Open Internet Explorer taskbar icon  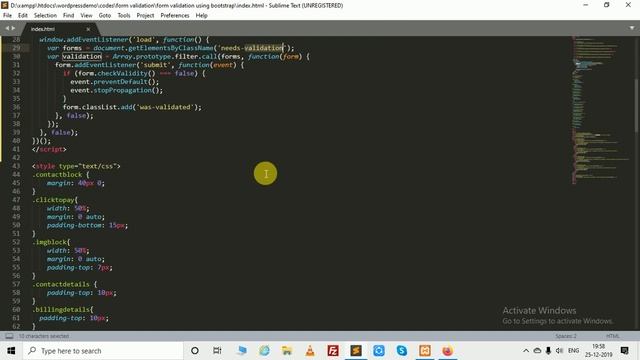pos(264,351)
